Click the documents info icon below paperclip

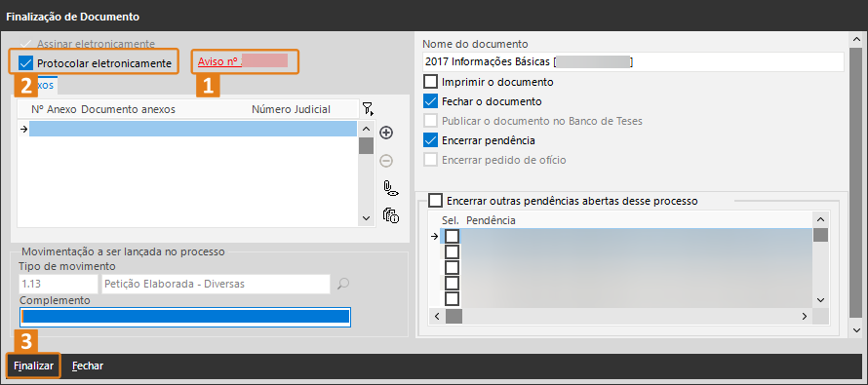pos(391,215)
